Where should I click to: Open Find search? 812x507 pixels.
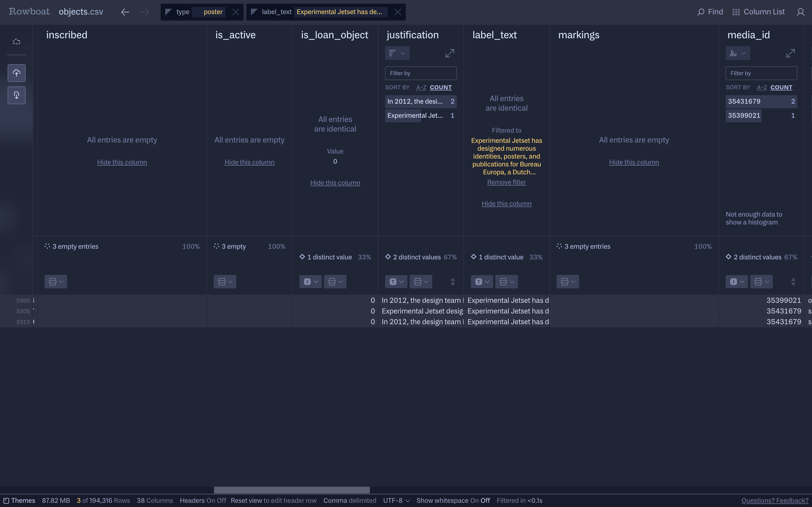[710, 12]
